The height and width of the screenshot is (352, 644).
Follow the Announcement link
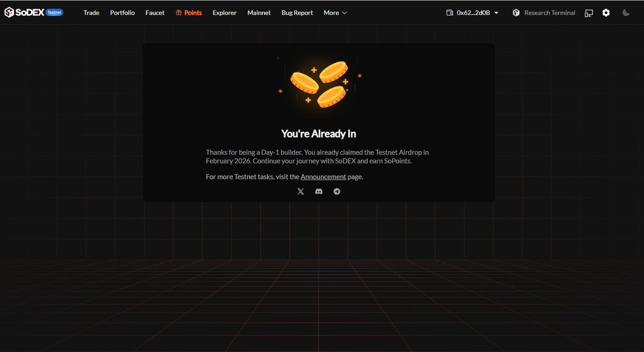click(323, 177)
